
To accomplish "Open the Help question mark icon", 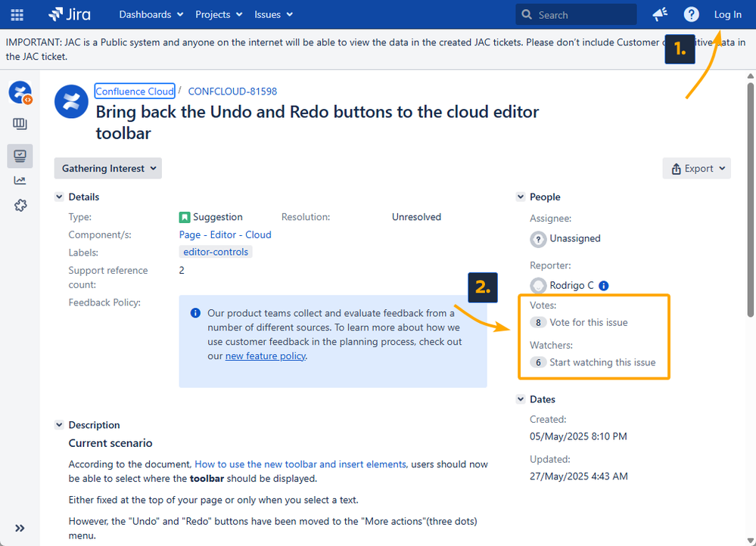I will [x=691, y=14].
